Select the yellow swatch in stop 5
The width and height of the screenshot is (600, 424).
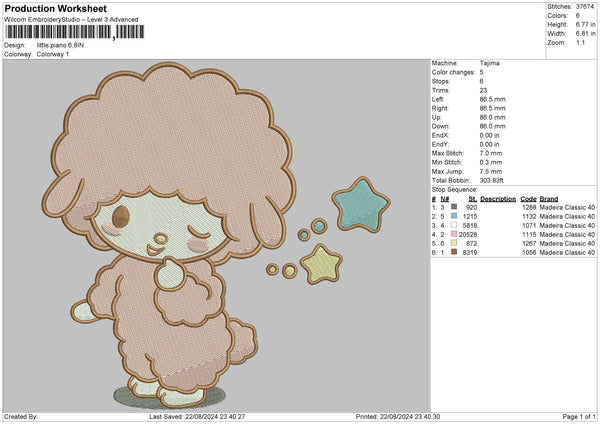(x=454, y=243)
